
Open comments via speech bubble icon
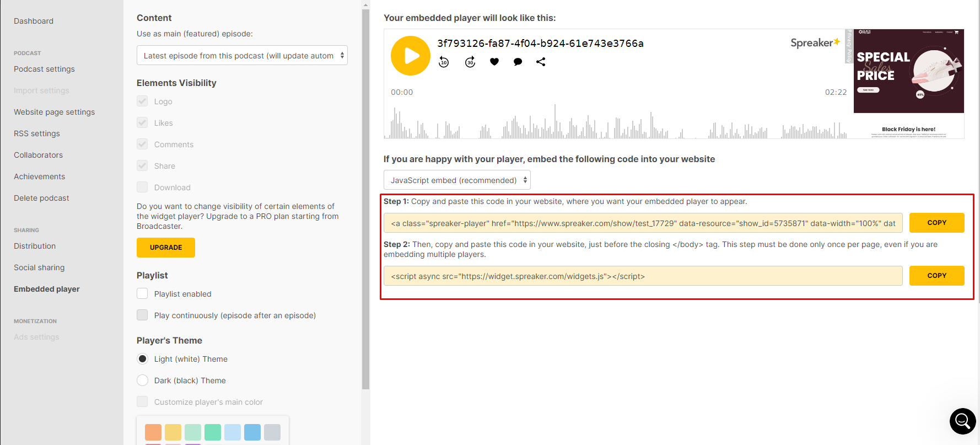tap(518, 62)
